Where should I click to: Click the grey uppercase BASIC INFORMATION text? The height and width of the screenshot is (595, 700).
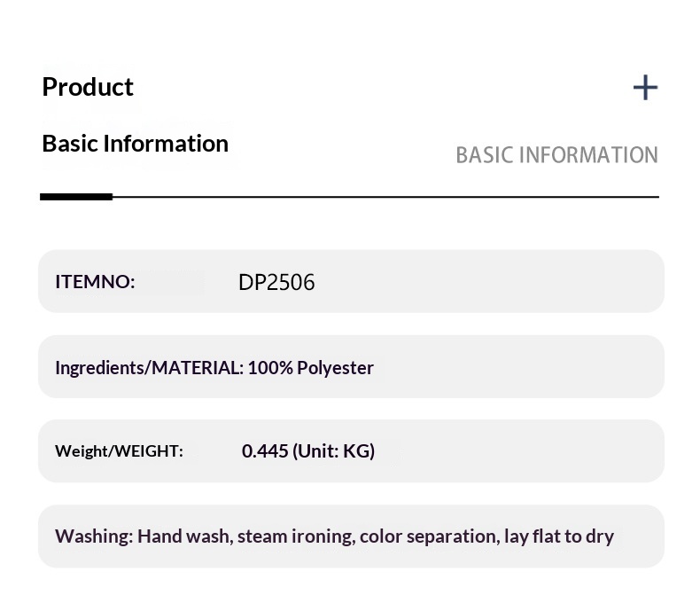(x=556, y=155)
